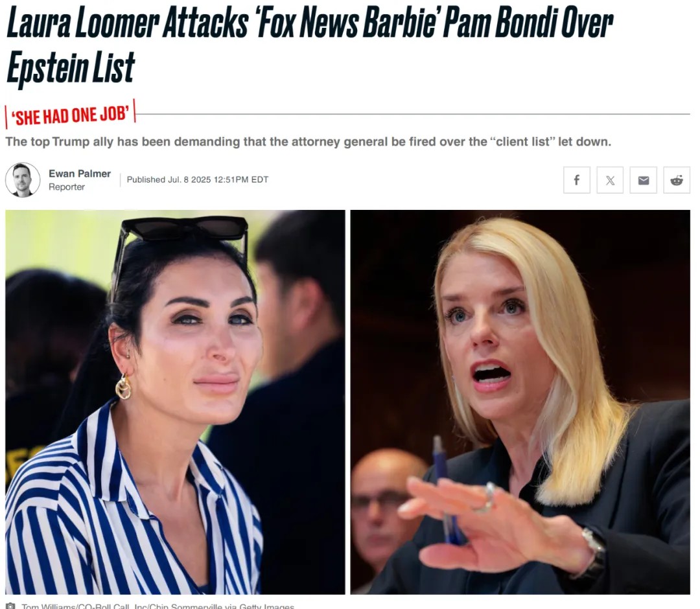Click 'Fox News Barbie' phrase in headline
The width and height of the screenshot is (700, 609).
[346, 23]
